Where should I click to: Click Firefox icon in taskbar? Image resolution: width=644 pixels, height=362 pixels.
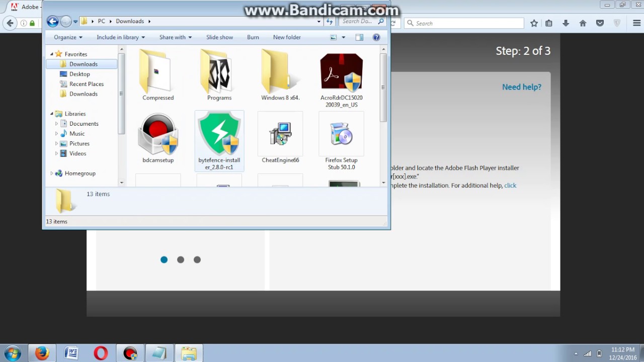(42, 353)
